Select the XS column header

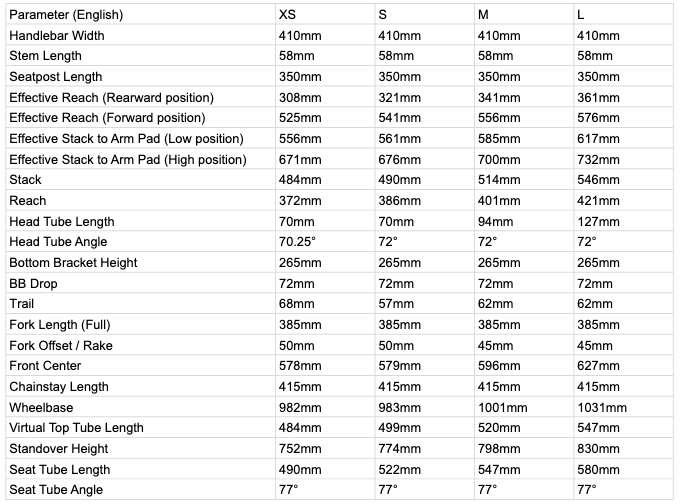pos(288,14)
